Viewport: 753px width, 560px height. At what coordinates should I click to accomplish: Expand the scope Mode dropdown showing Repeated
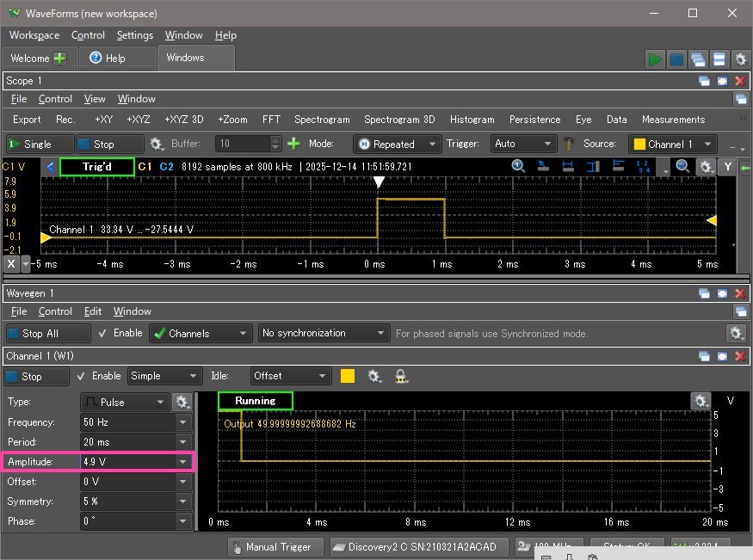pos(397,145)
